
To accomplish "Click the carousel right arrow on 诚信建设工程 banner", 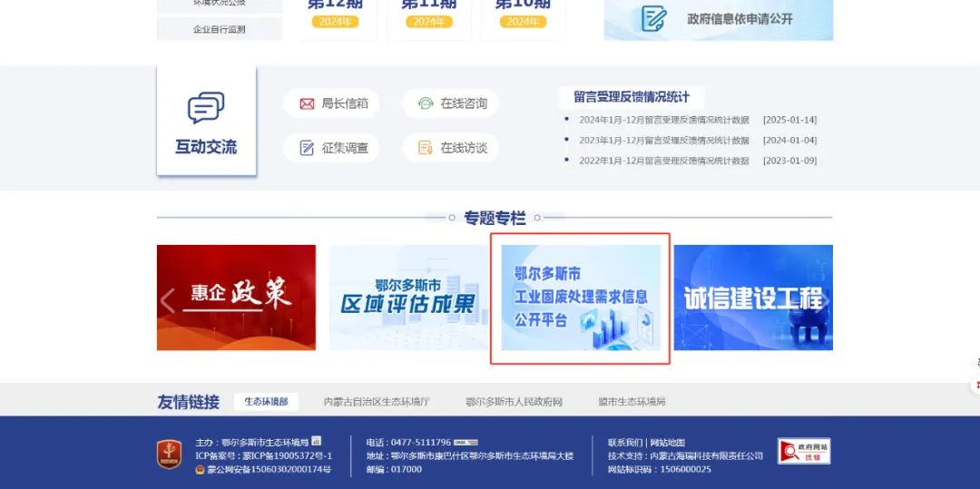I will coord(825,301).
